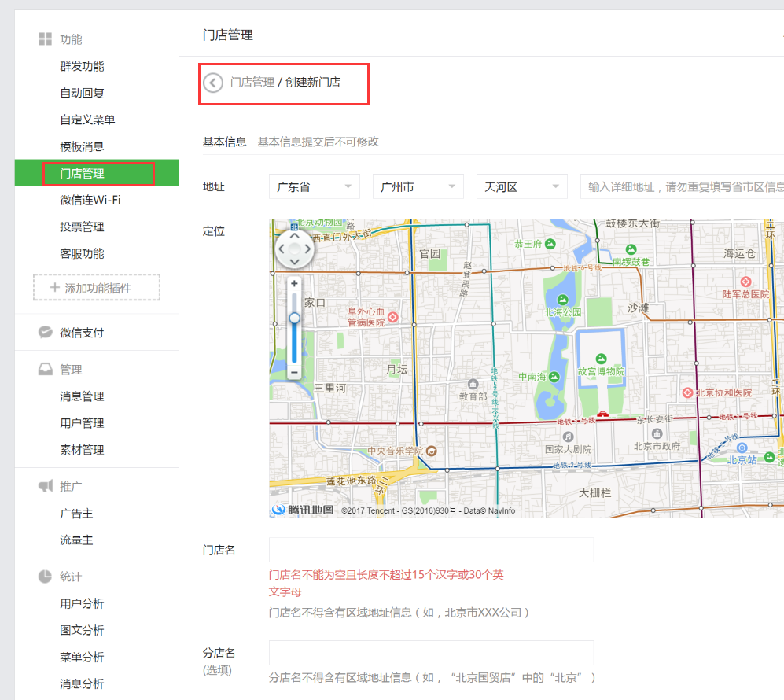Click the 推广 megaphone icon
The height and width of the screenshot is (700, 784).
[46, 486]
